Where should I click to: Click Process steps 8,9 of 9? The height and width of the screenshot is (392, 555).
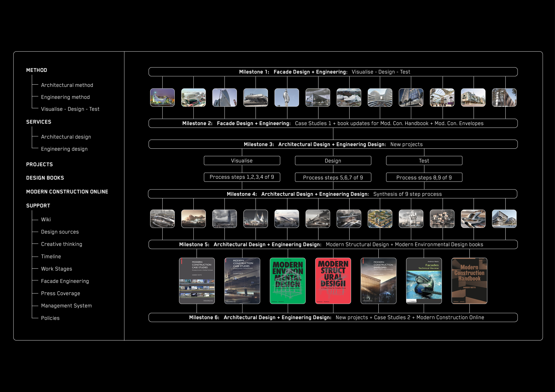424,177
